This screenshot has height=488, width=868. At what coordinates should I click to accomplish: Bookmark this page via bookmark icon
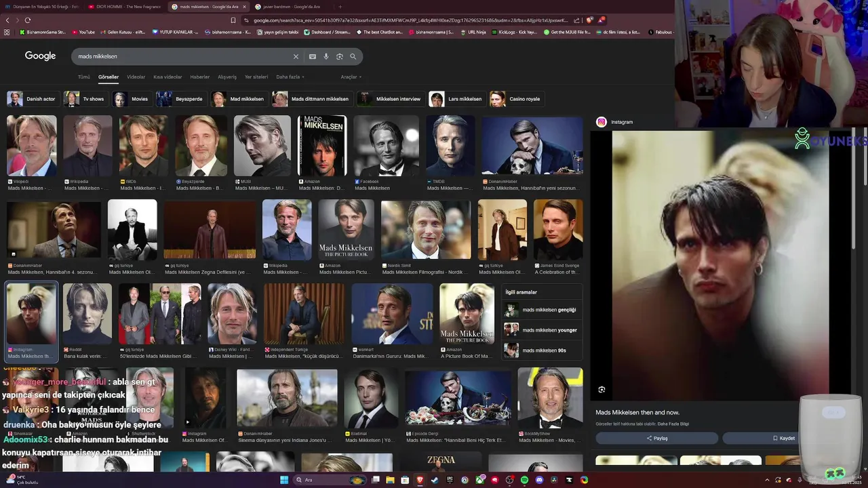(233, 20)
